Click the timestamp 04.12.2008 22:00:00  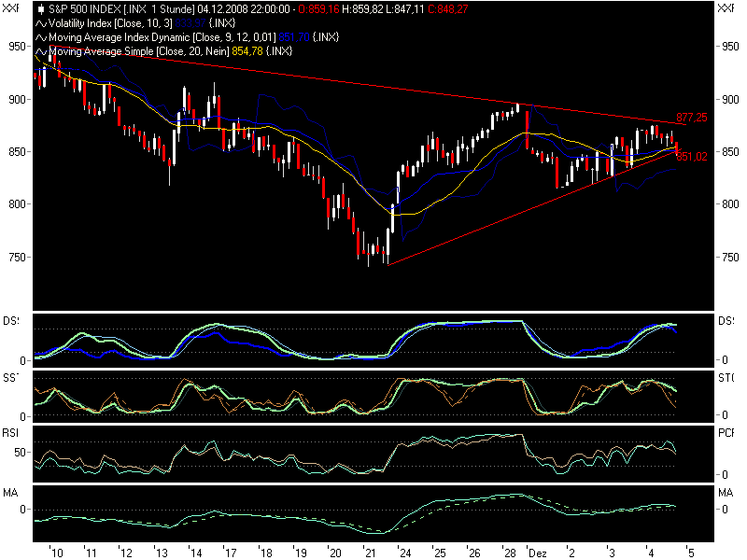tap(244, 9)
